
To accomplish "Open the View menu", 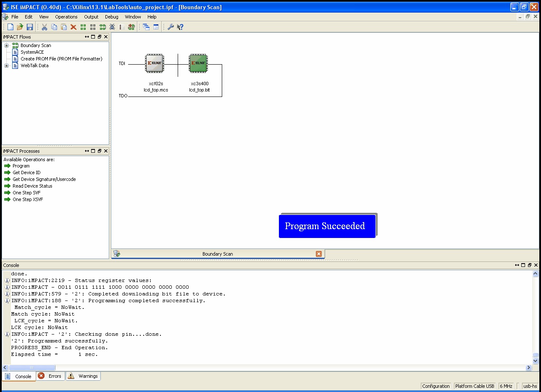I will click(x=44, y=17).
